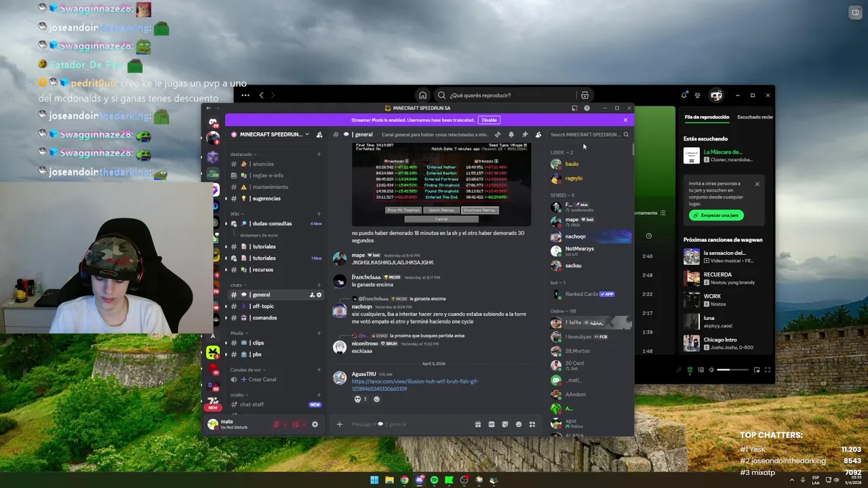Open off-topic channel
The height and width of the screenshot is (488, 868).
[x=275, y=306]
